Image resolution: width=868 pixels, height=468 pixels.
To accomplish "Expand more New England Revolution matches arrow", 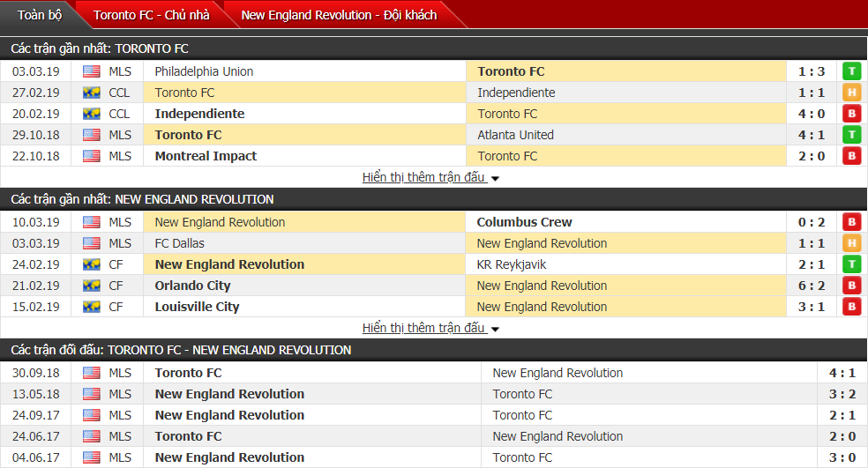I will click(x=495, y=329).
